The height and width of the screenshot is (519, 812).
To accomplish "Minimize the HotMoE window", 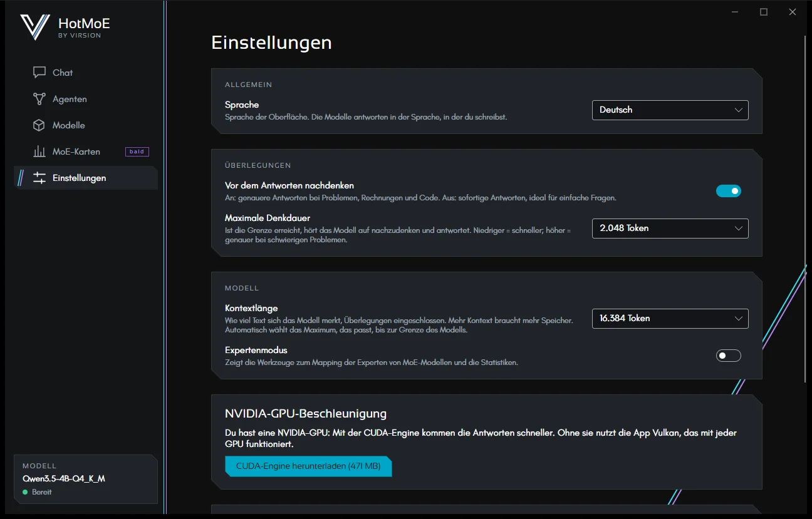I will (735, 12).
